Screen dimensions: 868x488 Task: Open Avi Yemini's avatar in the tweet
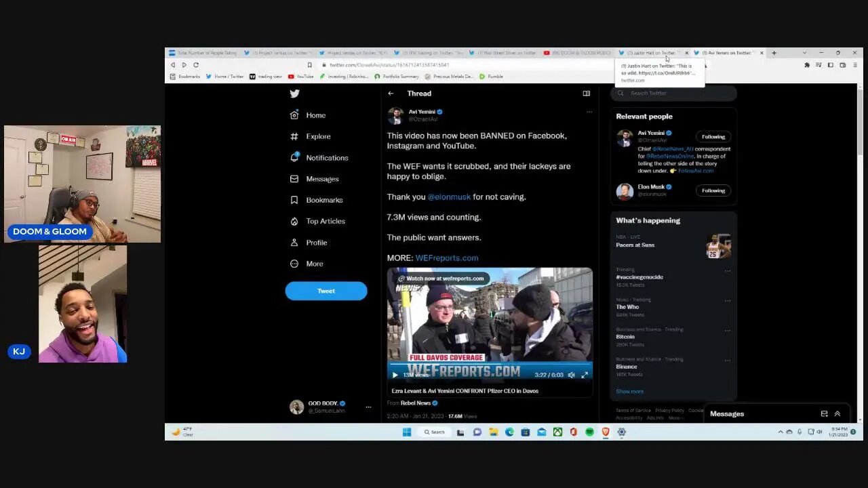(x=395, y=115)
